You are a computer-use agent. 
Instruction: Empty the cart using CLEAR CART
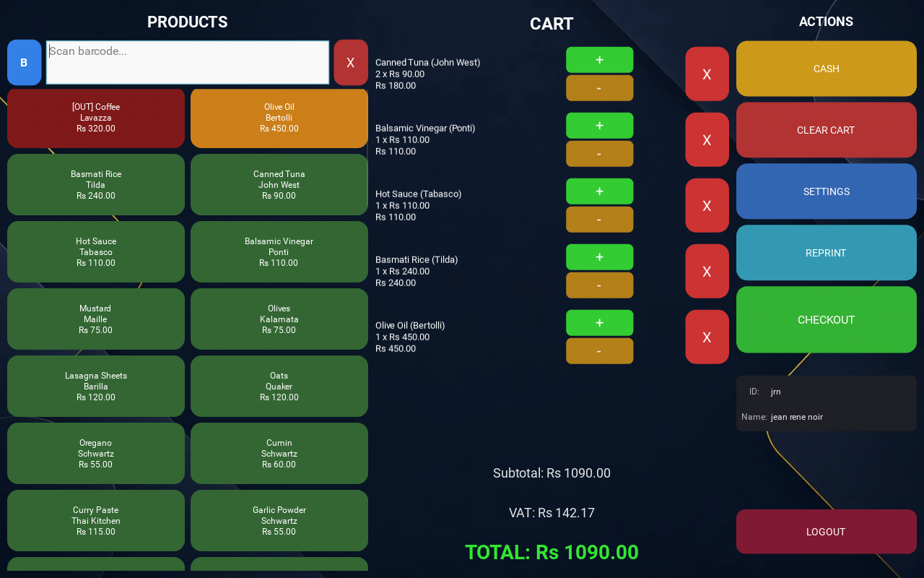[826, 130]
